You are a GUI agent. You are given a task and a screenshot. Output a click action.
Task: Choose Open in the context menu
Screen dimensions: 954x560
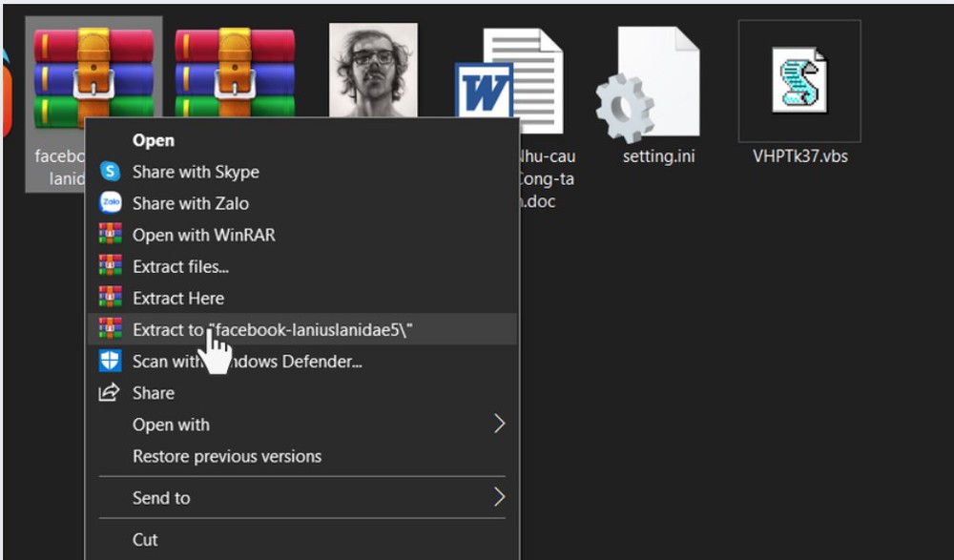pos(302,140)
